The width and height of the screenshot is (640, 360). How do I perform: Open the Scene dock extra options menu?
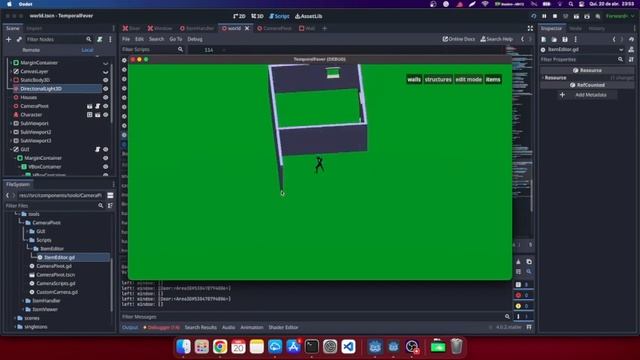[x=110, y=40]
